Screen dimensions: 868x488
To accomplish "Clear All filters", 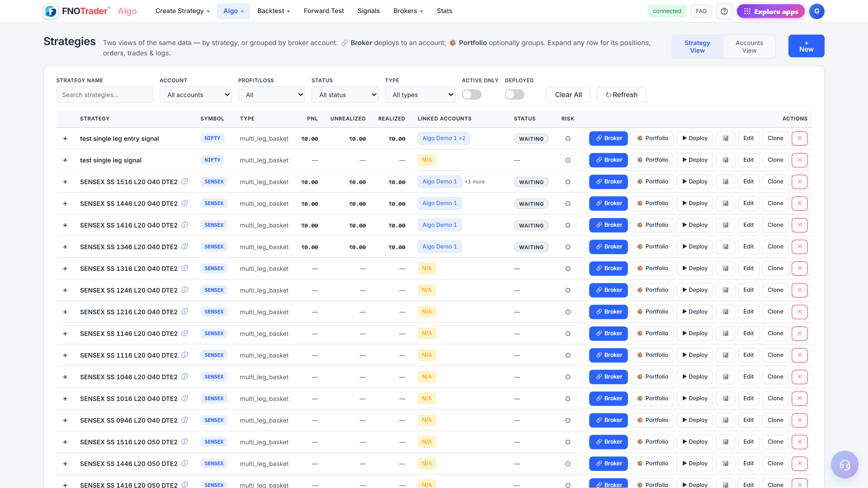I will point(568,95).
